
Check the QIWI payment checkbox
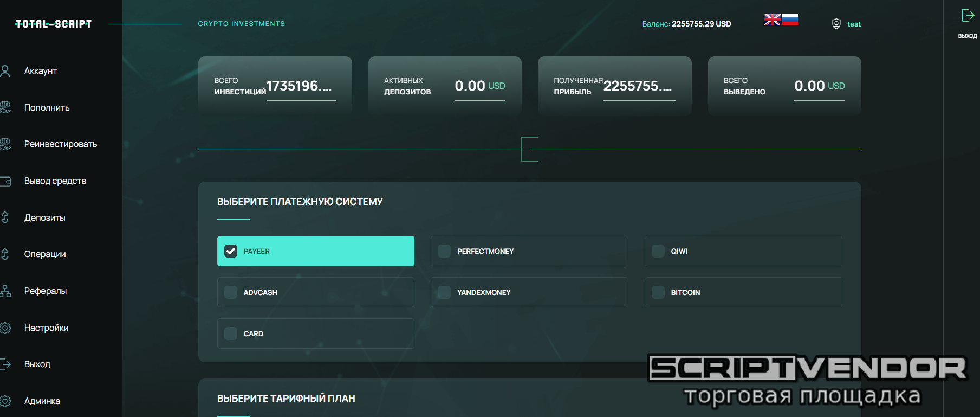point(658,251)
